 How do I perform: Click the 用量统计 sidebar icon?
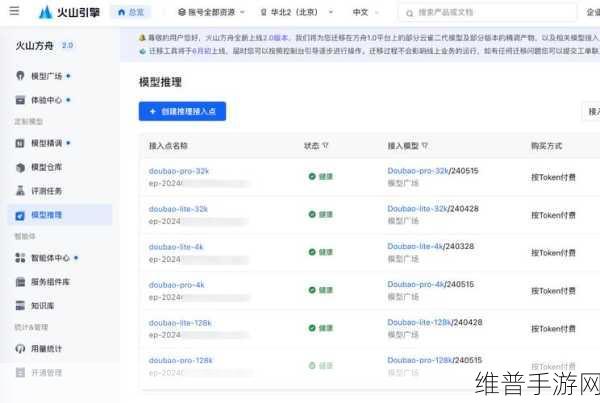[x=20, y=349]
